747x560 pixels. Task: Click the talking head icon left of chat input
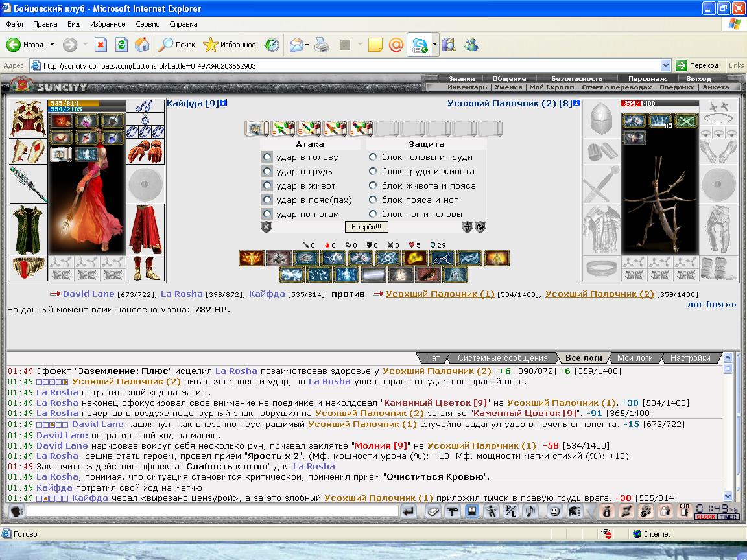17,511
